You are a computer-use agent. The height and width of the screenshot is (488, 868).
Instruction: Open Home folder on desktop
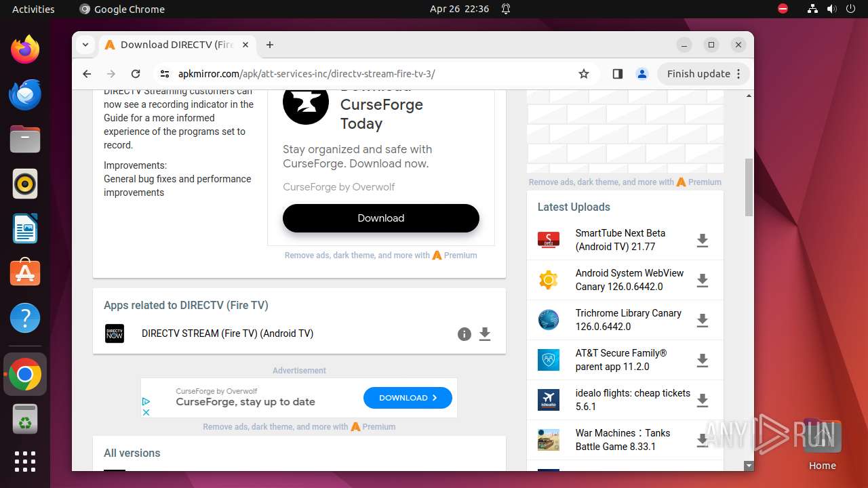[822, 444]
